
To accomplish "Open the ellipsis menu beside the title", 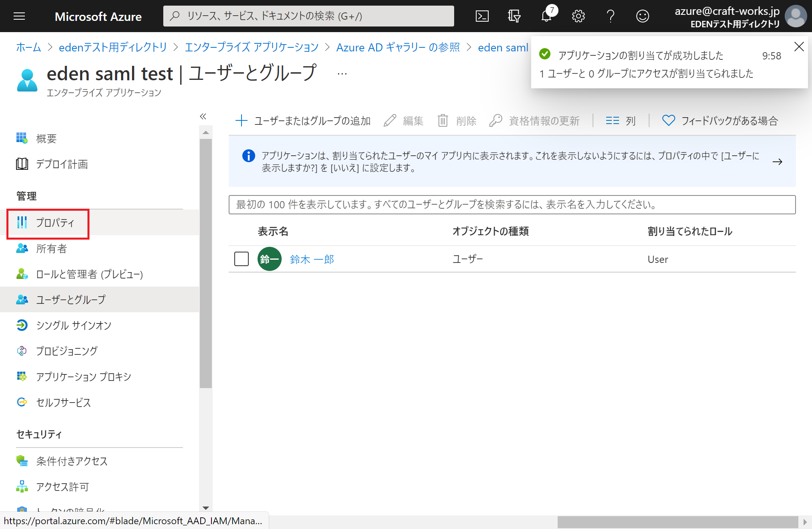I will click(342, 74).
